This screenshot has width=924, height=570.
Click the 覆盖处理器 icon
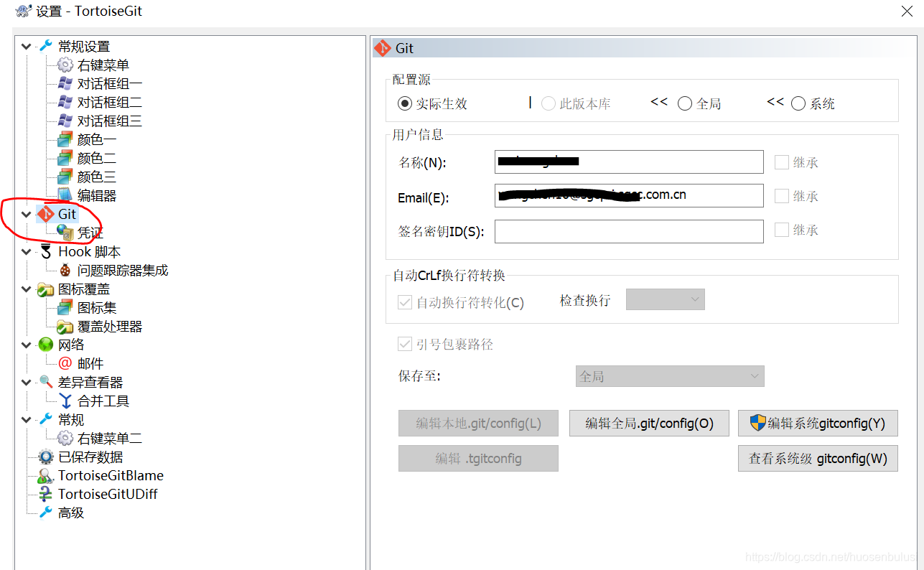coord(65,327)
